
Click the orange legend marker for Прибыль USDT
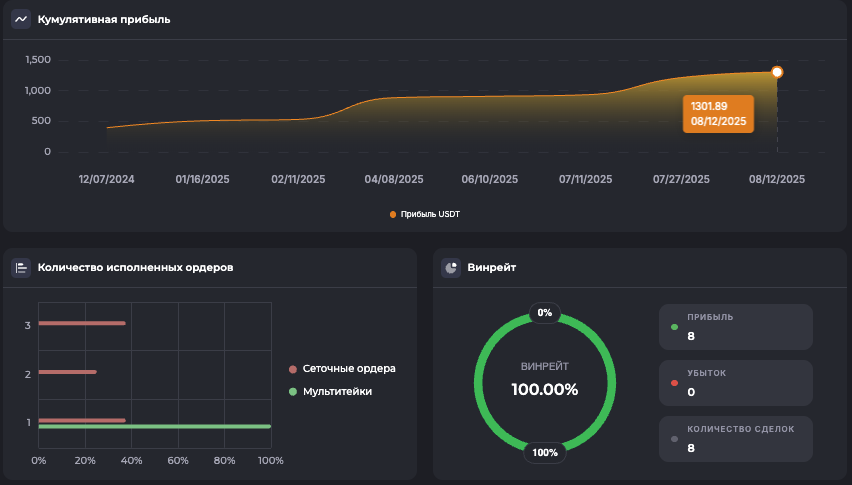click(393, 214)
